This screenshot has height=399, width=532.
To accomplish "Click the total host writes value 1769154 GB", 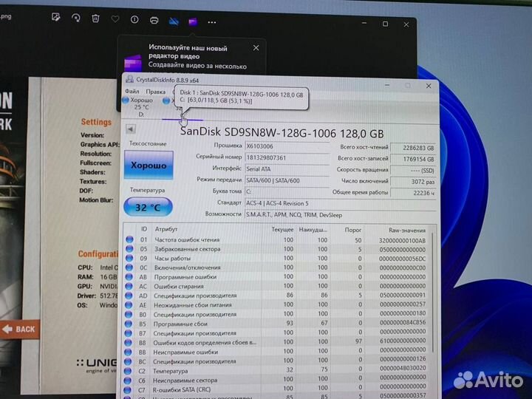I will [x=413, y=159].
